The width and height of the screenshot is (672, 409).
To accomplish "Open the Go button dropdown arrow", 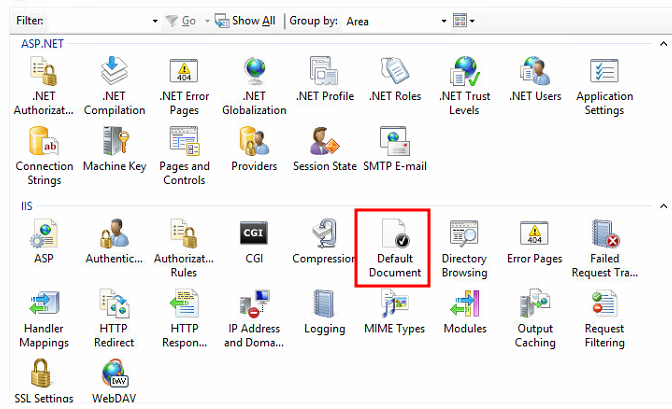I will coord(207,21).
